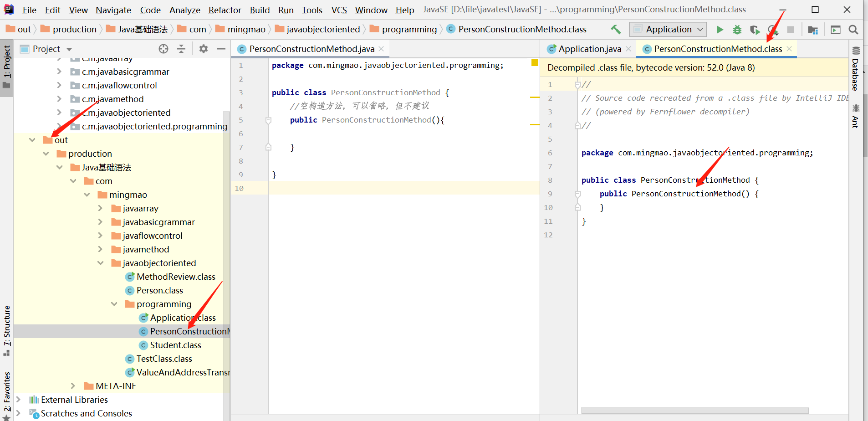Screen dimensions: 868x421
Task: Click the mingmao breadcrumb in navigation bar
Action: 246,30
